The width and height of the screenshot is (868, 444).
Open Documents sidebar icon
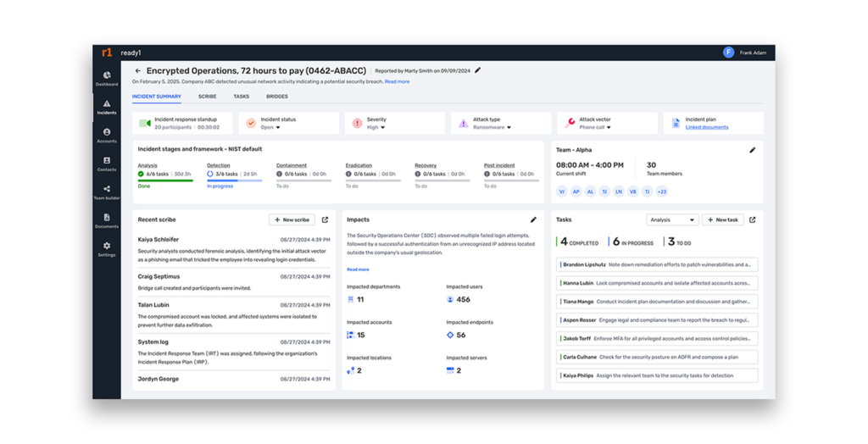coord(107,220)
